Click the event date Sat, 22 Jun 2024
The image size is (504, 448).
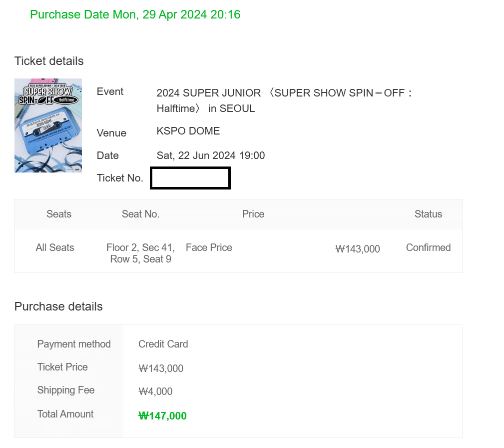coord(211,155)
